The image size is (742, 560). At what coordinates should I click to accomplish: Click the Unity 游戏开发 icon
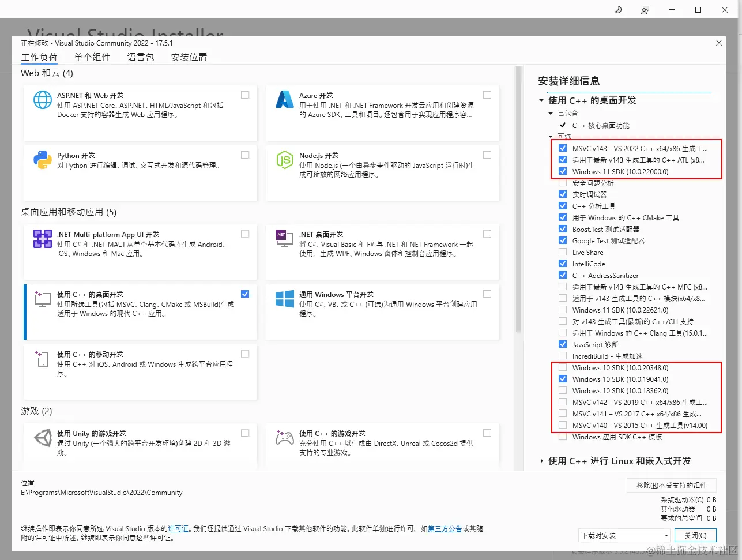(x=43, y=438)
